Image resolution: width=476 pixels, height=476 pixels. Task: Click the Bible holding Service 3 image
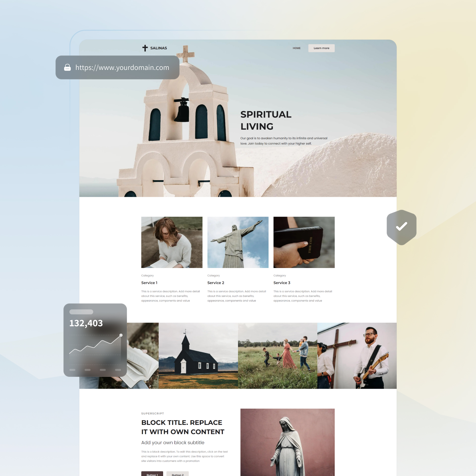point(304,242)
